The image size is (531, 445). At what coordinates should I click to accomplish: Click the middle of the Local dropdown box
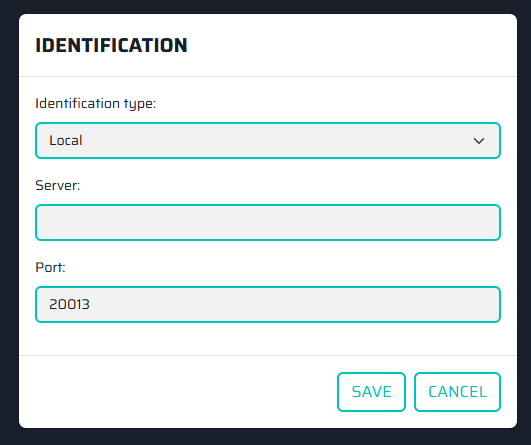pyautogui.click(x=268, y=141)
